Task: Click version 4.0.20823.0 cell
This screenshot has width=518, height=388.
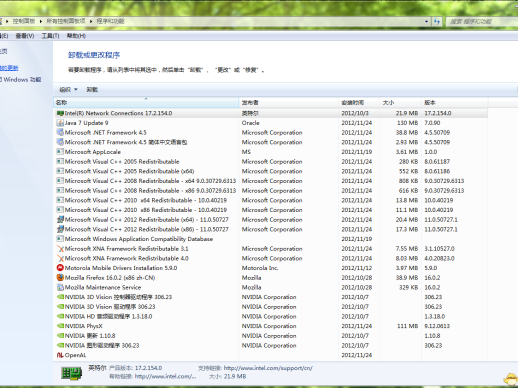Action: [x=439, y=258]
